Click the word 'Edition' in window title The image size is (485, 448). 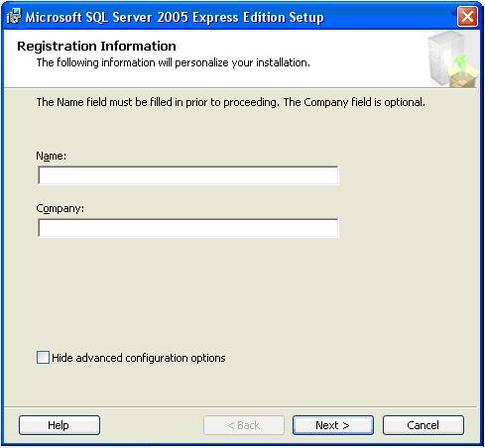264,17
